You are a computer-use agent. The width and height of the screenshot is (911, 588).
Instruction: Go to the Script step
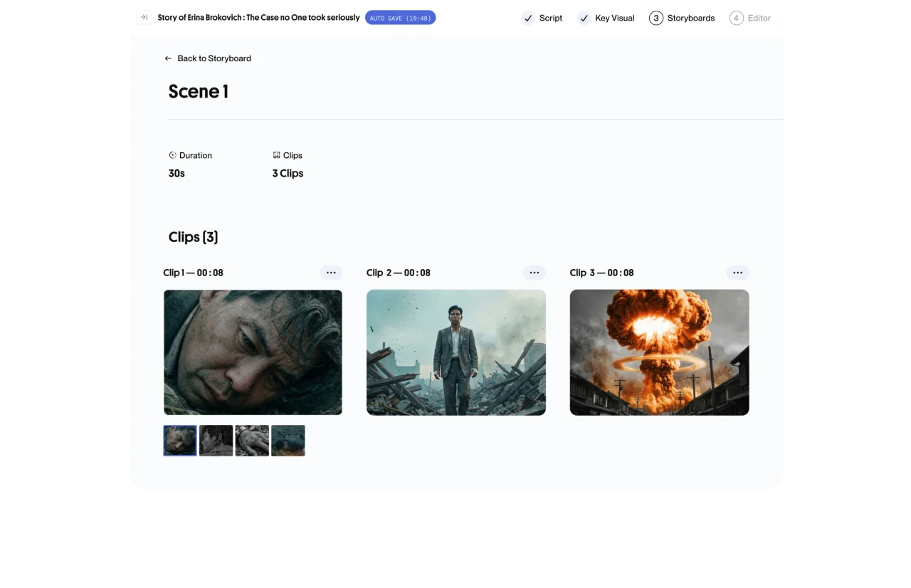click(542, 18)
